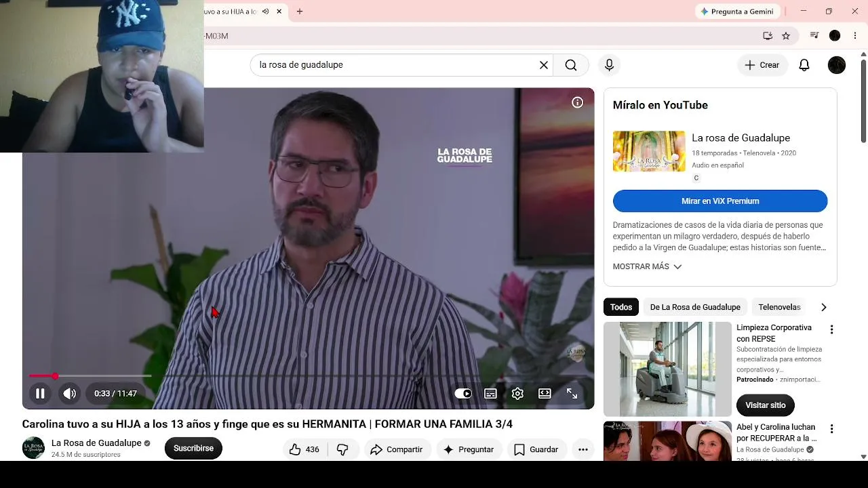Select the Todos filter chip
The width and height of the screenshot is (868, 488).
[x=620, y=307]
